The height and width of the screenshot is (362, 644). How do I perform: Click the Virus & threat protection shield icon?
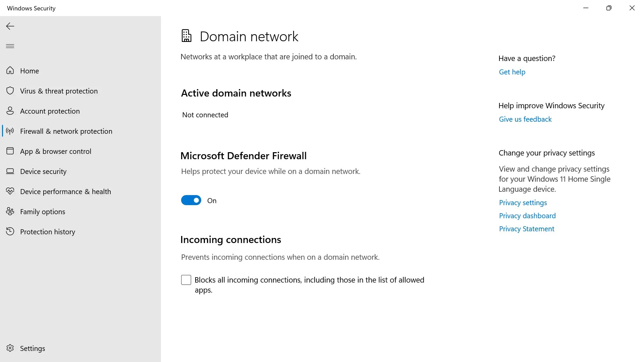click(x=10, y=91)
